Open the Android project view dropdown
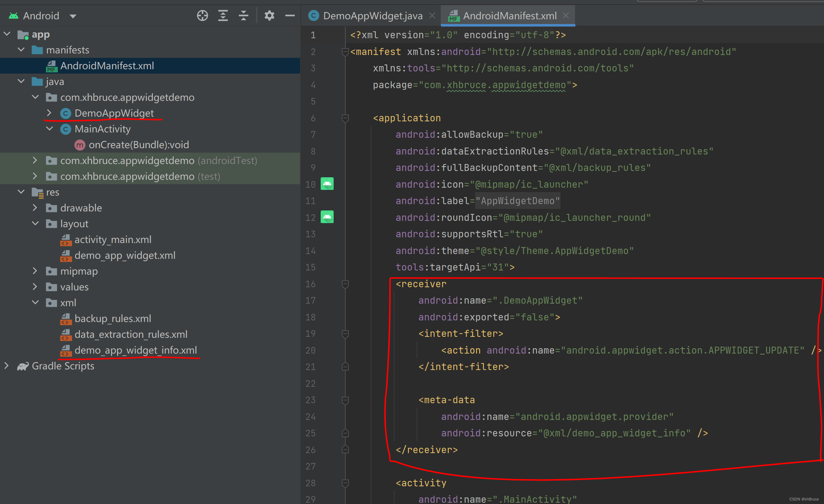Image resolution: width=824 pixels, height=504 pixels. (73, 16)
